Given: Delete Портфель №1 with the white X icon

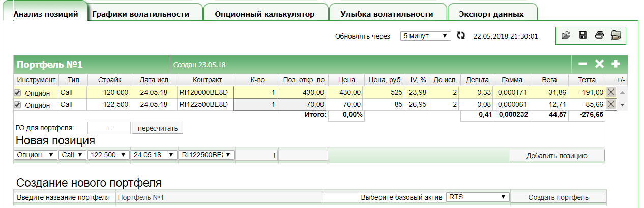Looking at the screenshot, I should (599, 64).
